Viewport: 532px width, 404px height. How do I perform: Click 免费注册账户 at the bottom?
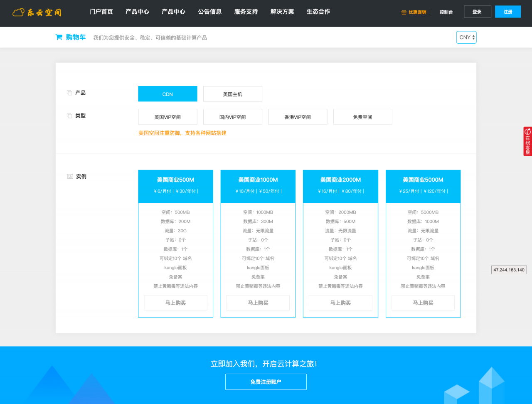point(266,382)
